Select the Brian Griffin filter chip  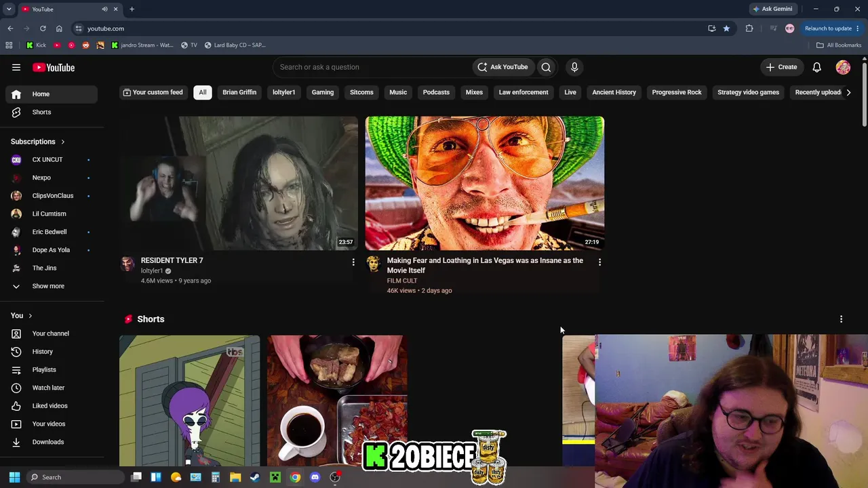239,92
